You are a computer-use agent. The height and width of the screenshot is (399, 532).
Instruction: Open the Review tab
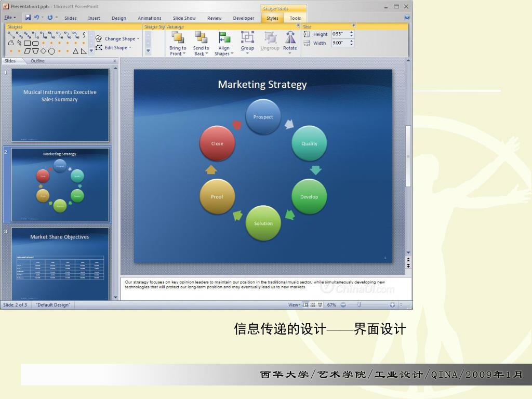(x=215, y=18)
